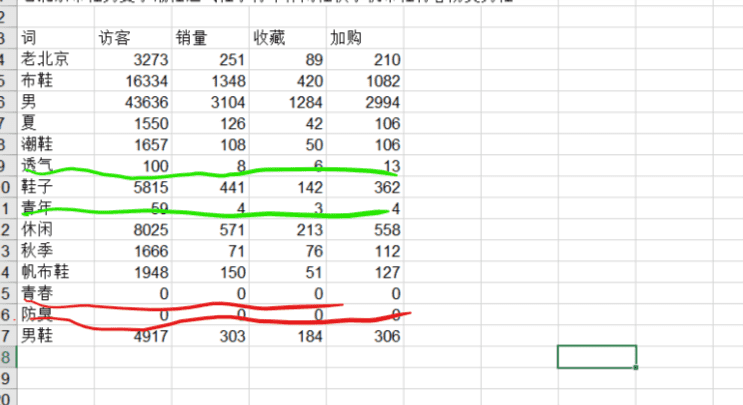The height and width of the screenshot is (405, 743).
Task: Click the 112 cell
Action: tap(365, 251)
